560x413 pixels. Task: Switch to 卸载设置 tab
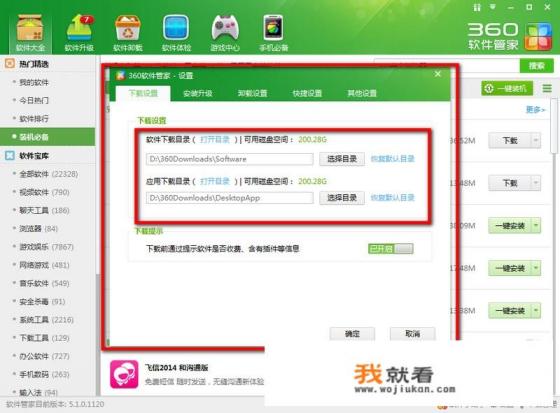252,93
